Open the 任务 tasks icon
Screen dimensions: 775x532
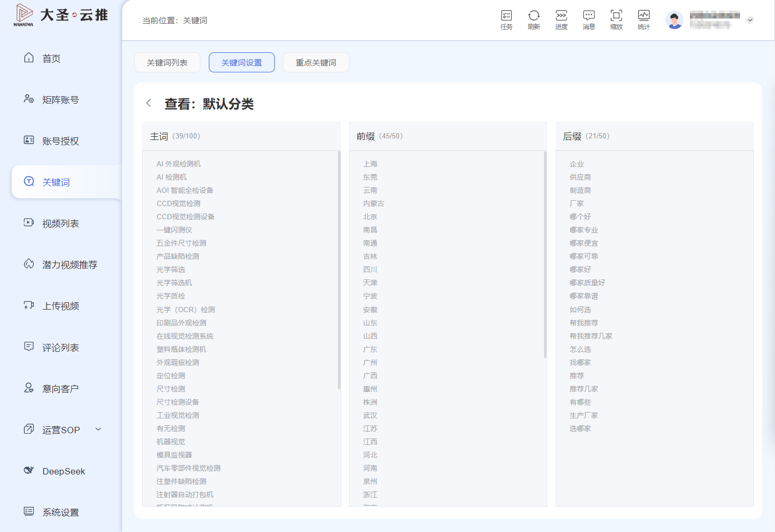coord(506,20)
